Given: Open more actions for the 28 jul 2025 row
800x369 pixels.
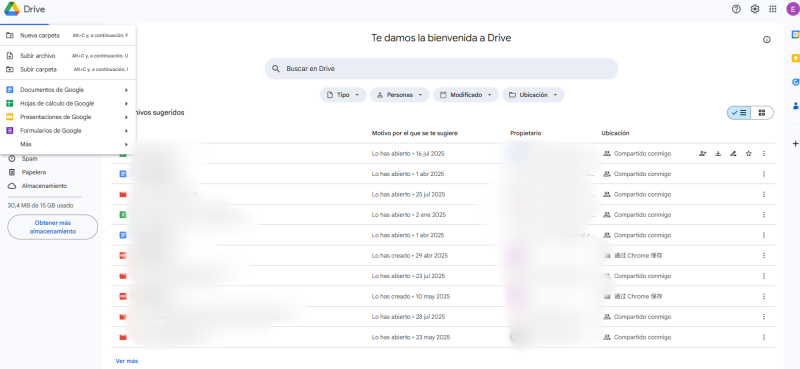Looking at the screenshot, I should click(x=764, y=316).
